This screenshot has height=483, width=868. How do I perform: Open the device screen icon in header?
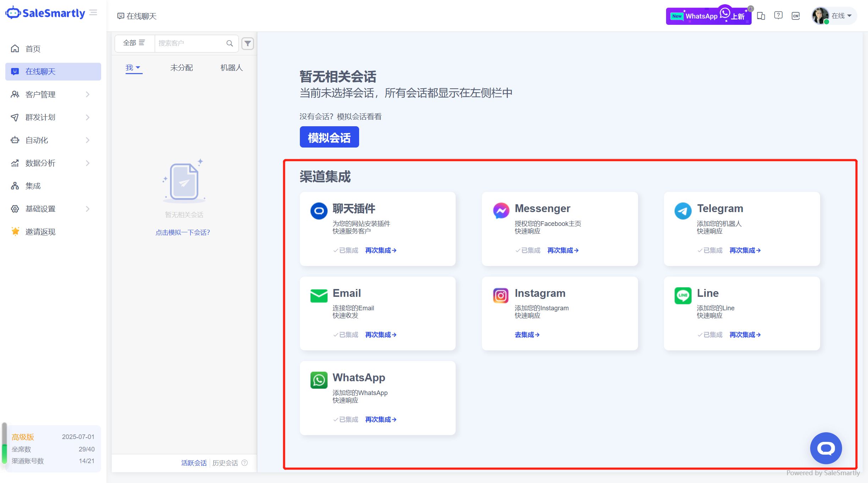(x=761, y=16)
